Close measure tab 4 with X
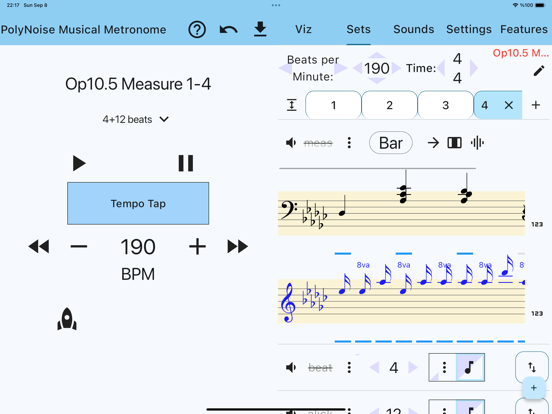This screenshot has height=414, width=552. pyautogui.click(x=509, y=105)
